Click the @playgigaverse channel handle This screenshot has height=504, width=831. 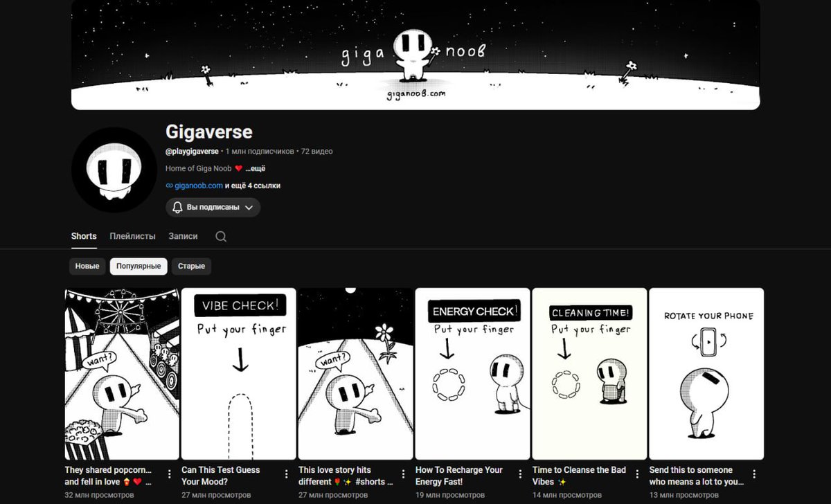click(192, 151)
